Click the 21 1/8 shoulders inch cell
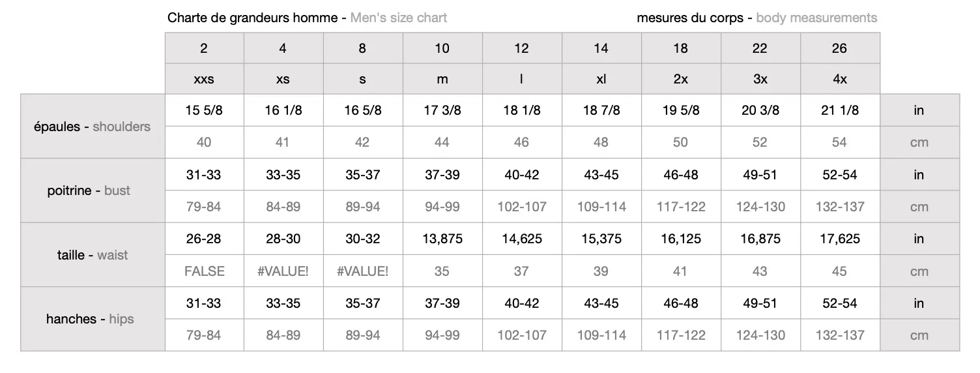 pos(839,110)
